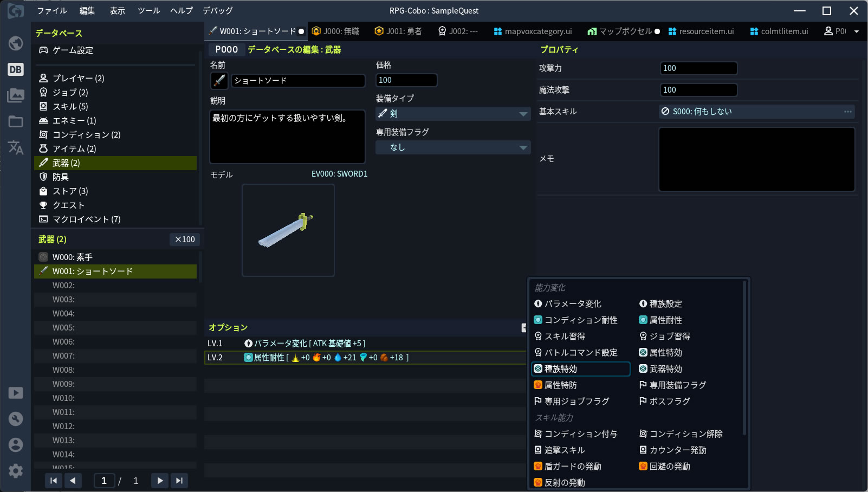Image resolution: width=868 pixels, height=492 pixels.
Task: Click the SWORD1 model preview thumbnail
Action: (288, 230)
